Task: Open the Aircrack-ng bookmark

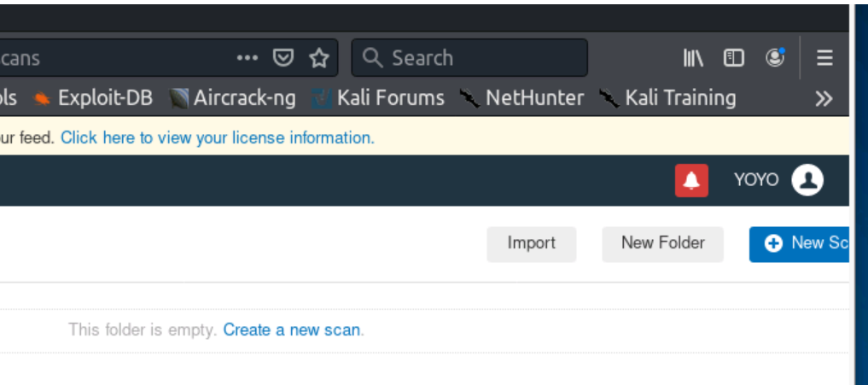Action: (233, 98)
